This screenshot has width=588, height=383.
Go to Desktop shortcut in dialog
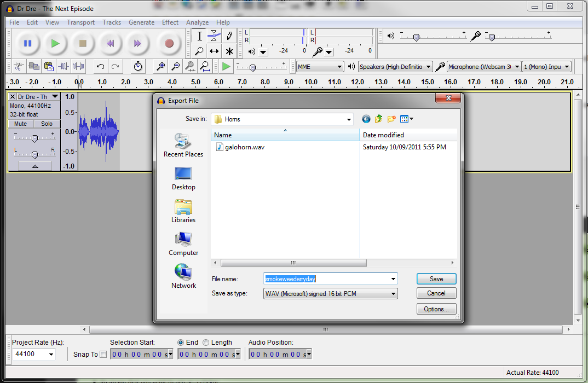(183, 178)
